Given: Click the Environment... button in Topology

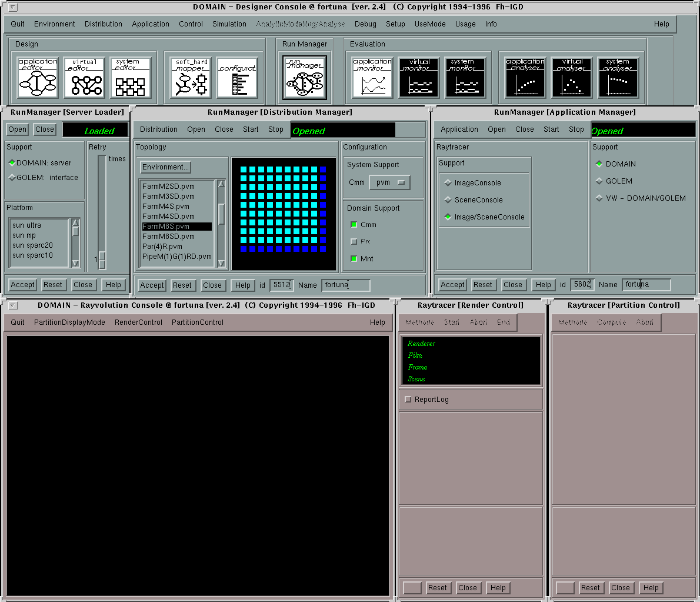Looking at the screenshot, I should click(165, 167).
